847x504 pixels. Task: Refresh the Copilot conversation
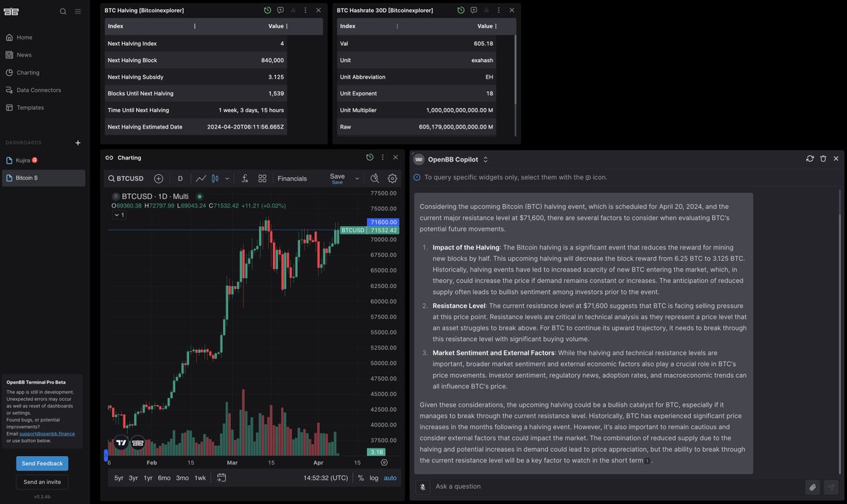[810, 159]
